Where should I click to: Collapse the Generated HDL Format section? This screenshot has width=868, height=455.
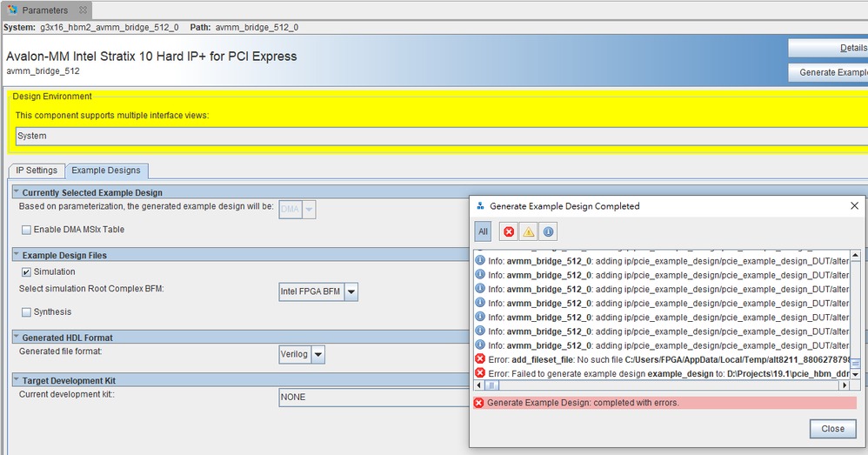[16, 336]
